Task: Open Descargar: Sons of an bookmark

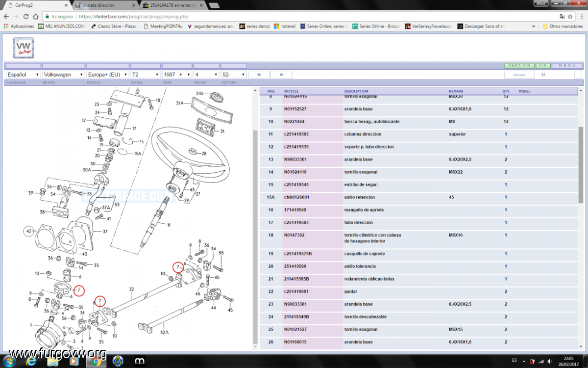Action: [x=481, y=26]
